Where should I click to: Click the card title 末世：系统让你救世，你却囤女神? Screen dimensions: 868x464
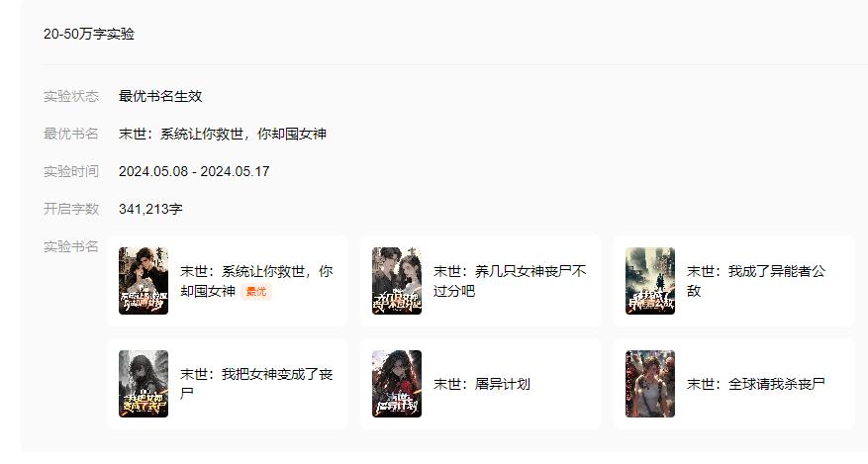256,281
